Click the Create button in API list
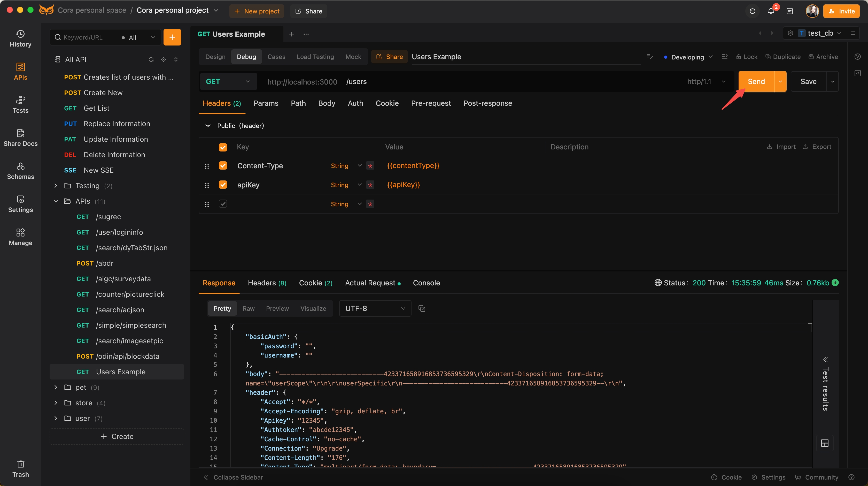 point(117,436)
